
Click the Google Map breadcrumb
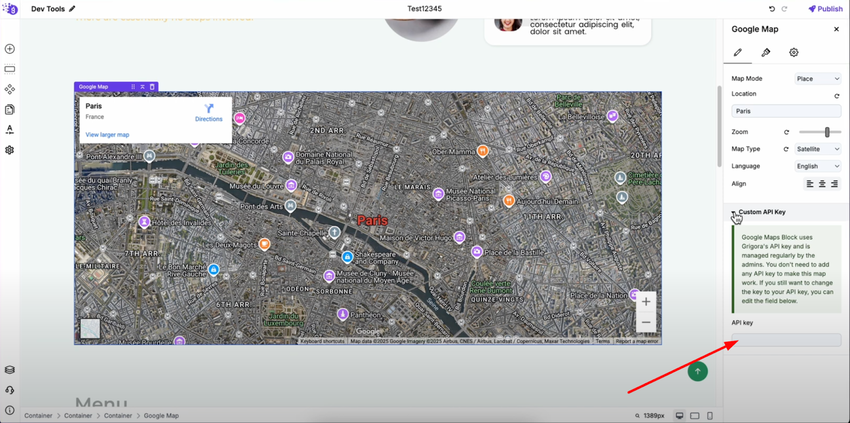[x=161, y=415]
